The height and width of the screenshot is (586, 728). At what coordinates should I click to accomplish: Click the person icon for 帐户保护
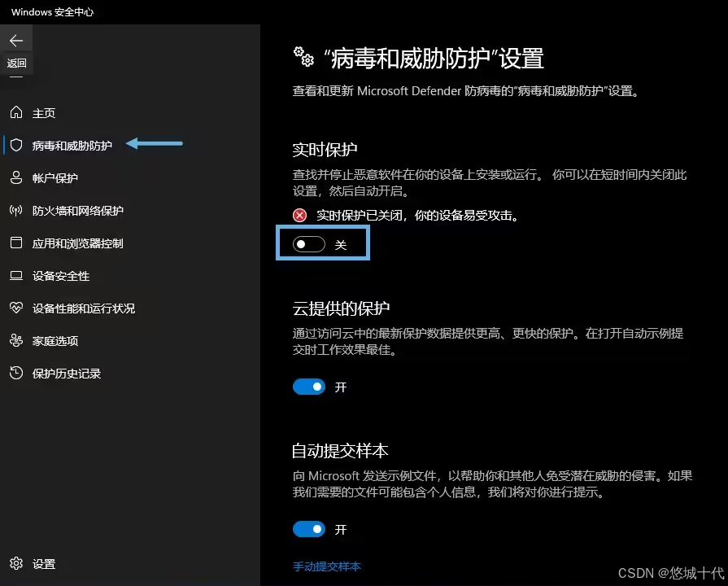16,177
